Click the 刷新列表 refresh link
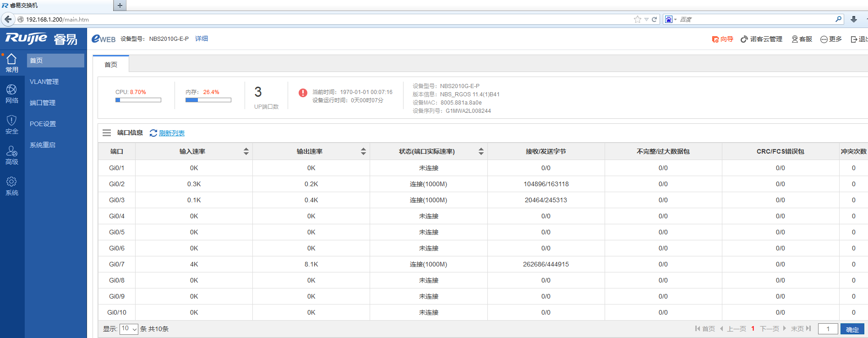This screenshot has height=338, width=868. pyautogui.click(x=172, y=133)
